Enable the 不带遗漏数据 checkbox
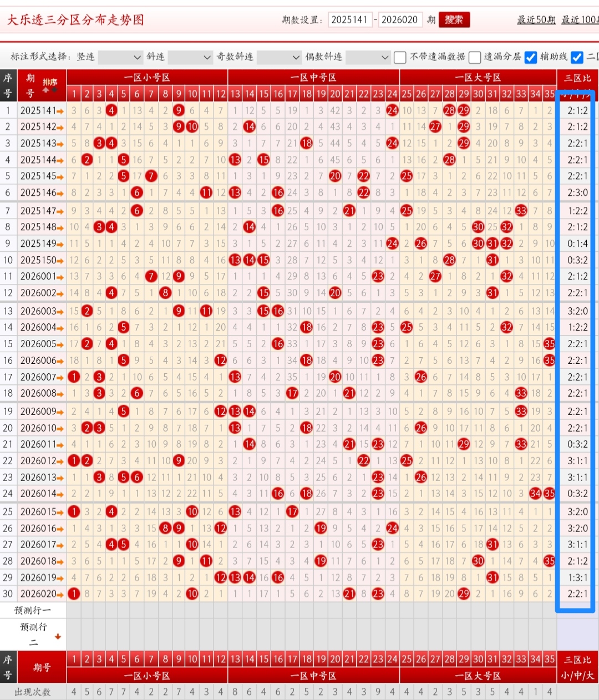 [x=400, y=57]
